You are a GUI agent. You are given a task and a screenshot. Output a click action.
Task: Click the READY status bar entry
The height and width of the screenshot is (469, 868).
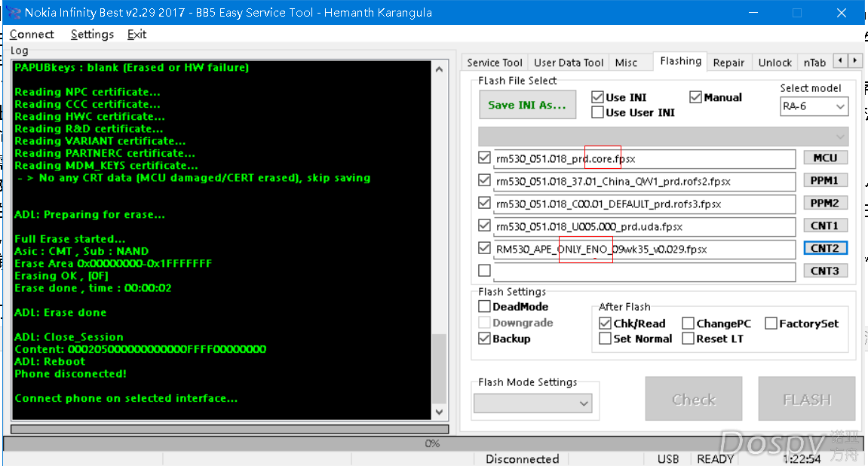715,459
